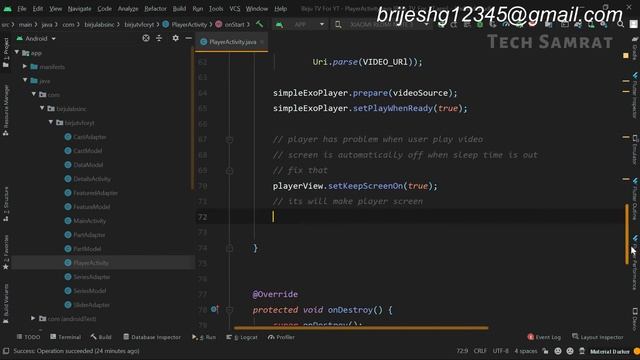Collapse the java folder
640x360 pixels.
point(25,80)
